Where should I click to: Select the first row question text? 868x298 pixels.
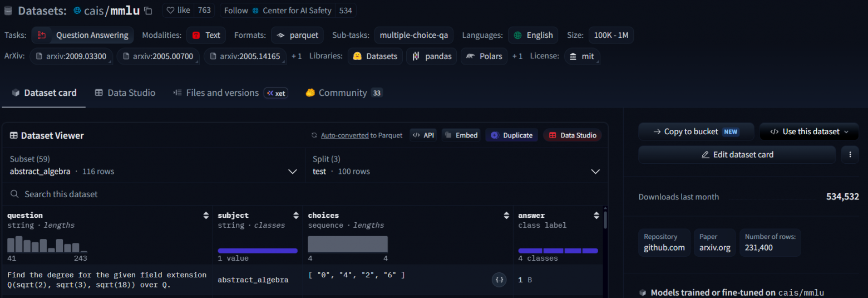107,280
